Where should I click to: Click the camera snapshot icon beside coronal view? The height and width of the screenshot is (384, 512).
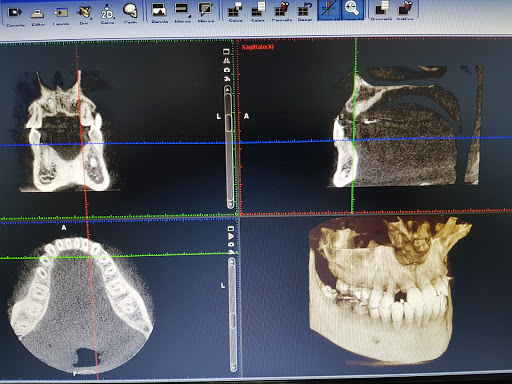[227, 70]
